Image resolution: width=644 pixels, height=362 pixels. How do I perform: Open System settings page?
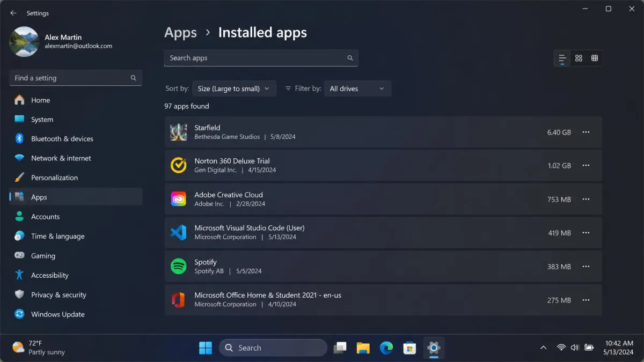pos(76,119)
